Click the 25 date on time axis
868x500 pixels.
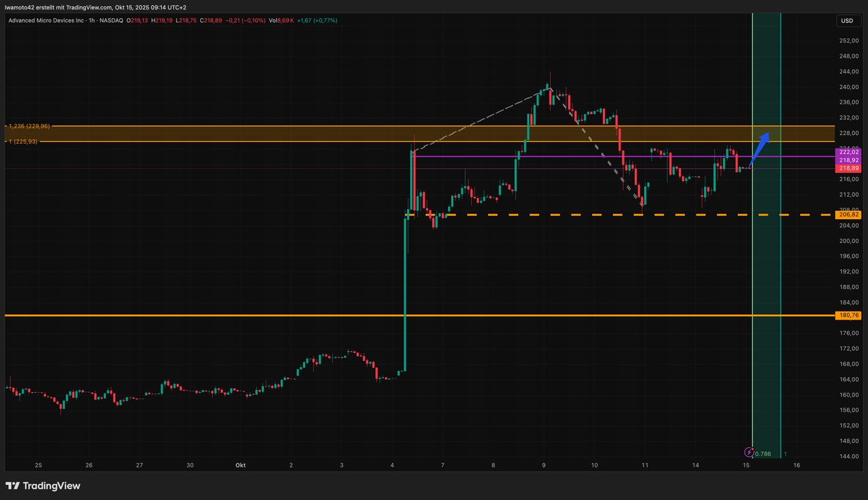coord(39,465)
